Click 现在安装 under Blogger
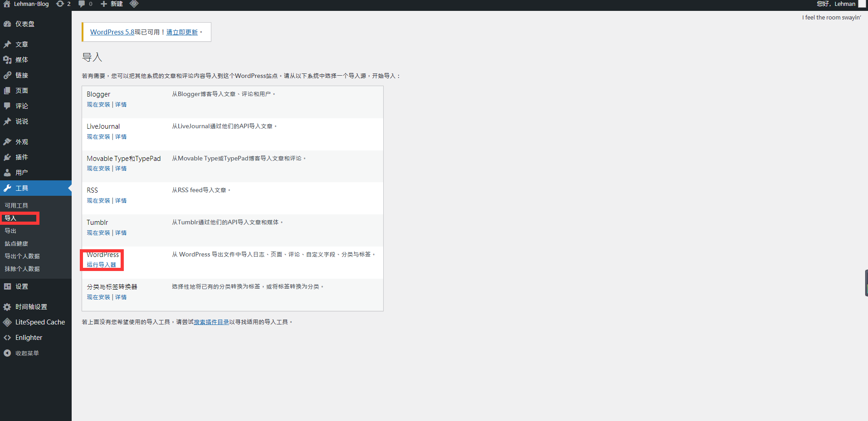The height and width of the screenshot is (421, 868). click(x=98, y=105)
